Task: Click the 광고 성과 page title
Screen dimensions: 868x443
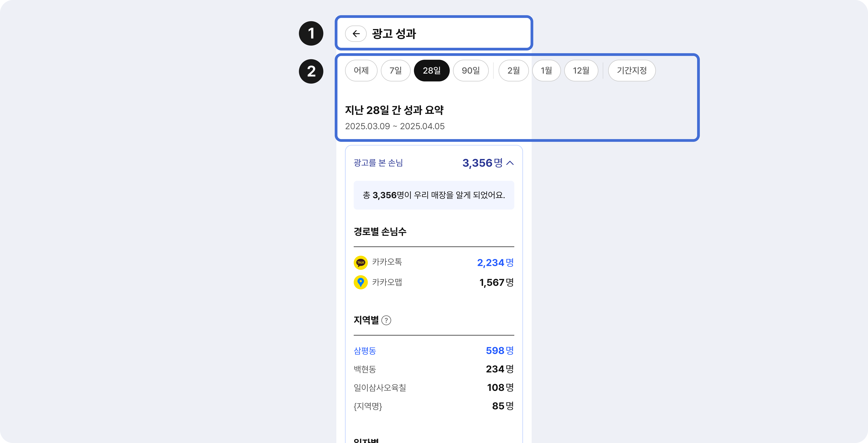Action: [394, 34]
